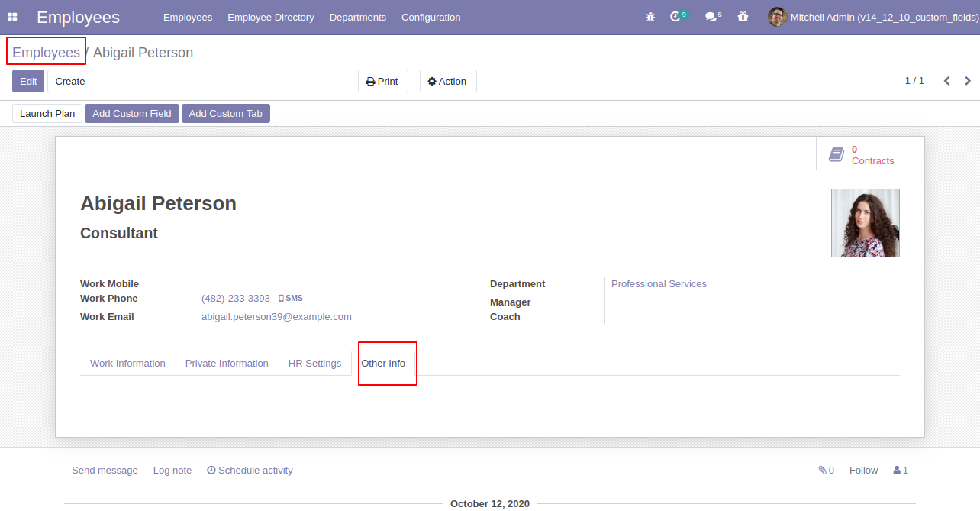Go back via Employees breadcrumb
The image size is (980, 511).
point(46,53)
